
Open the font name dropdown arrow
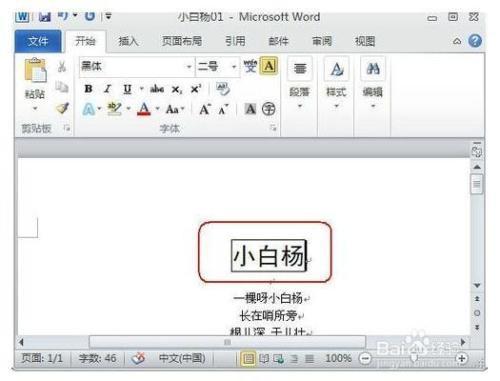(x=189, y=67)
